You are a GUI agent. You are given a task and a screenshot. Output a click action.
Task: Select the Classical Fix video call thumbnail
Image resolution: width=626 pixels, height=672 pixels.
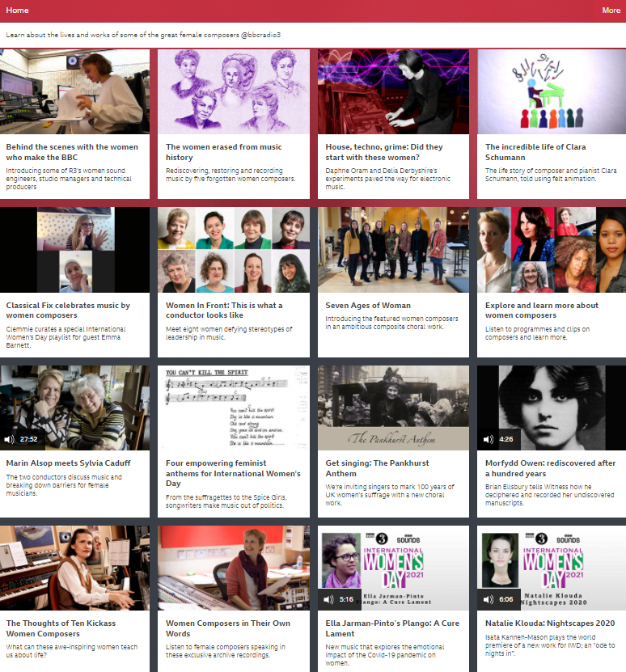pos(74,250)
